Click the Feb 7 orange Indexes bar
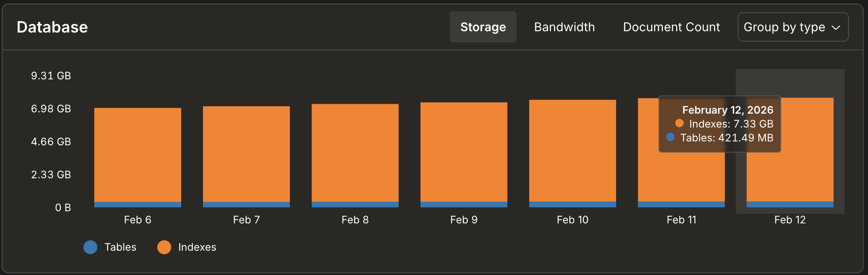Screen dimensions: 868x275 (x=246, y=154)
